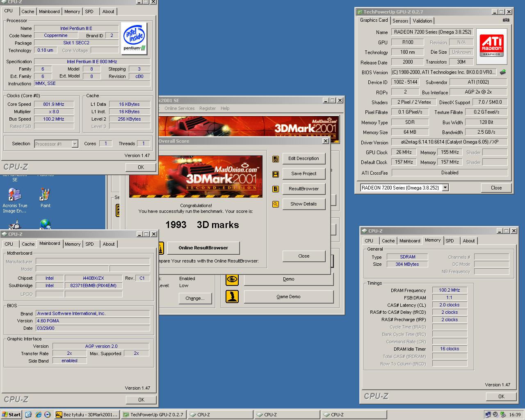
Task: Open the Windows Start menu
Action: click(x=11, y=415)
